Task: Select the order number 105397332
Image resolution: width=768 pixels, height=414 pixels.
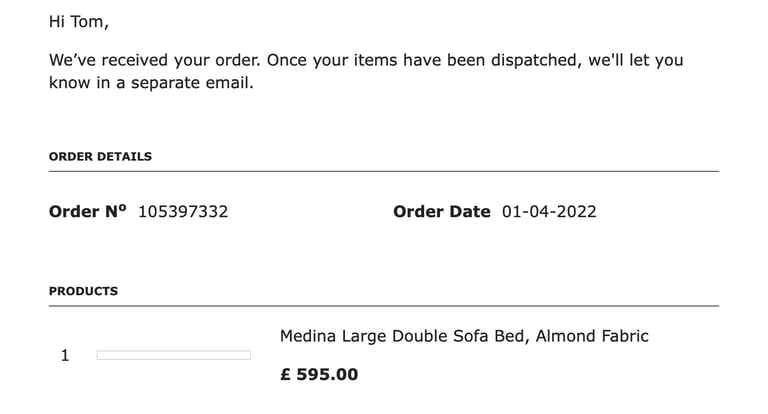Action: tap(183, 212)
